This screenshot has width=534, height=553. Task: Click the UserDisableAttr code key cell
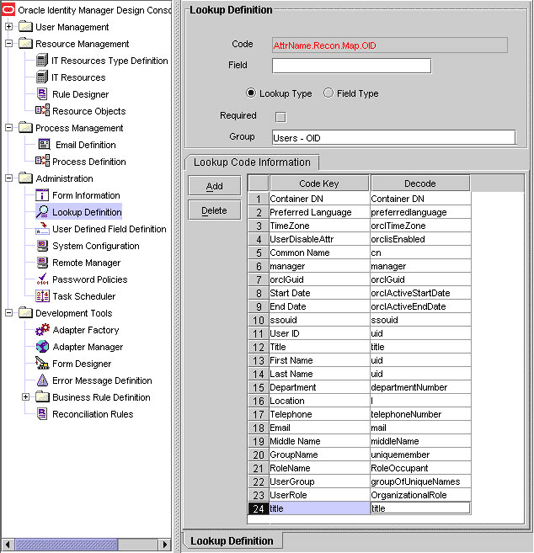click(x=319, y=239)
